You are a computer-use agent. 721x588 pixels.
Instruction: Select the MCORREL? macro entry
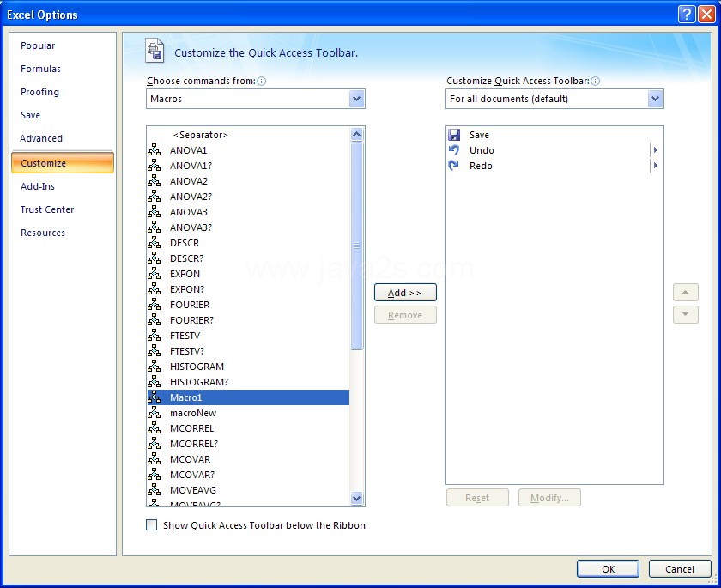coord(248,444)
